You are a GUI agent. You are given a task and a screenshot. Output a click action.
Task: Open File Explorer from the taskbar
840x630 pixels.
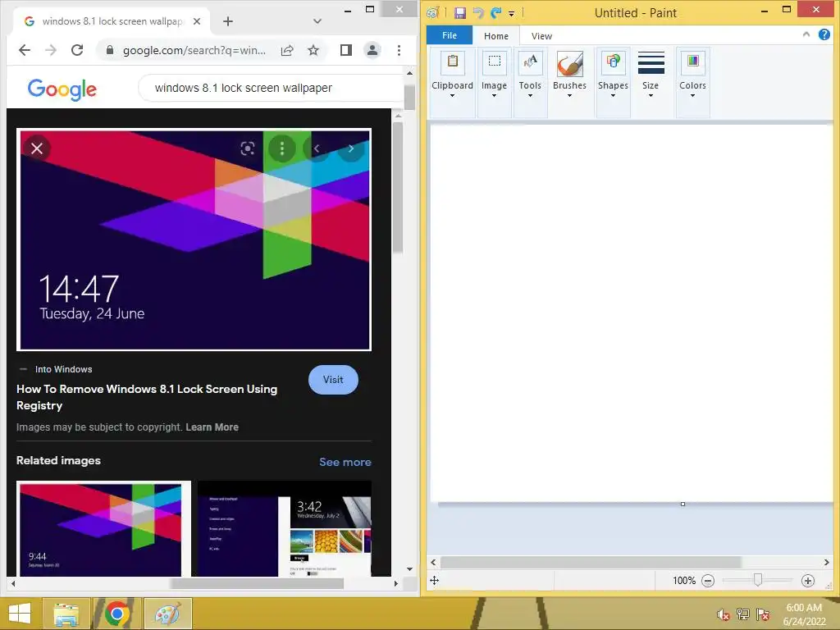[66, 614]
